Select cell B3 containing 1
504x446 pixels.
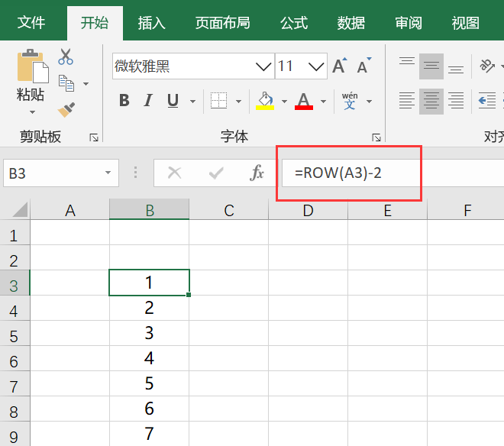(150, 283)
